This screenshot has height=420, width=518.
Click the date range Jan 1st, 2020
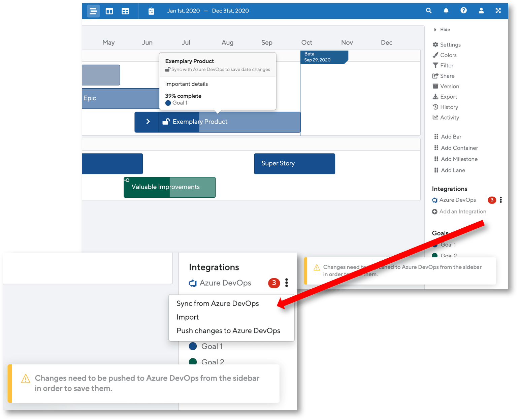point(184,11)
